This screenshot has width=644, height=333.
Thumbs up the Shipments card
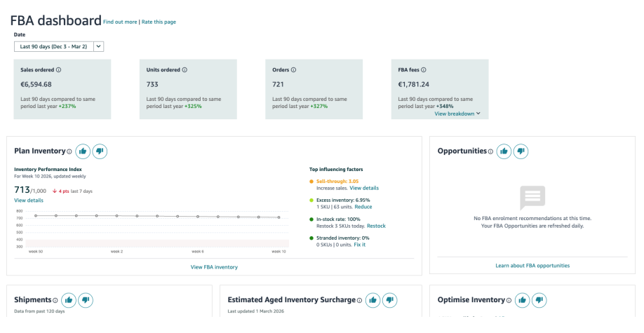click(69, 300)
